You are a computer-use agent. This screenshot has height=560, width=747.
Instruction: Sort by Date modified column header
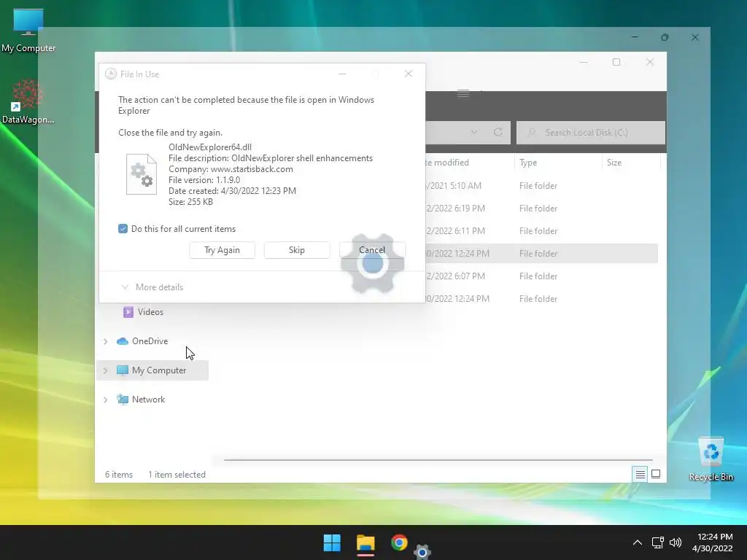[x=447, y=163]
